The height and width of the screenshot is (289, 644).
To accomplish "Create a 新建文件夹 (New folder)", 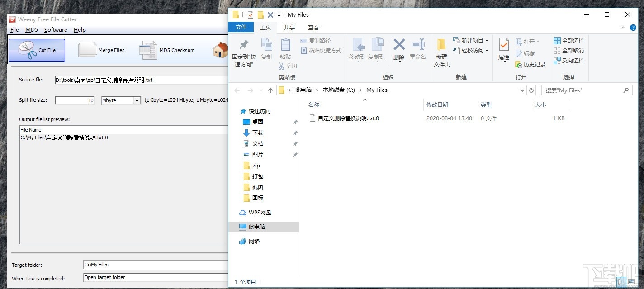I will [441, 52].
